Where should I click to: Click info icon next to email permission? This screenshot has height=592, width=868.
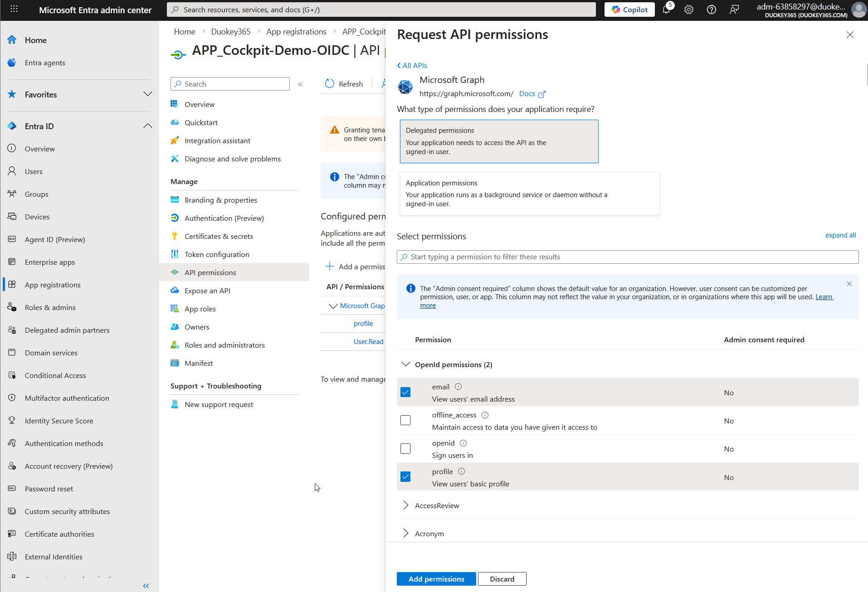coord(458,387)
